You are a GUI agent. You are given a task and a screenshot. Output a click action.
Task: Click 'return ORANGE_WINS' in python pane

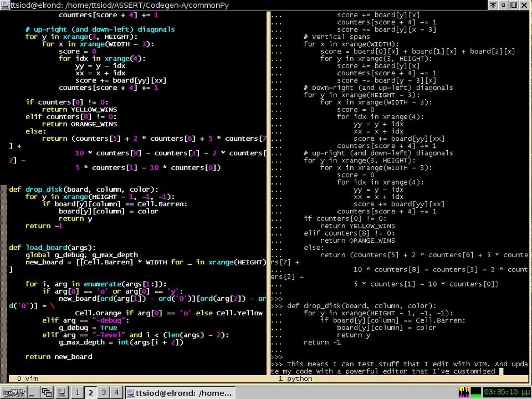(x=358, y=241)
